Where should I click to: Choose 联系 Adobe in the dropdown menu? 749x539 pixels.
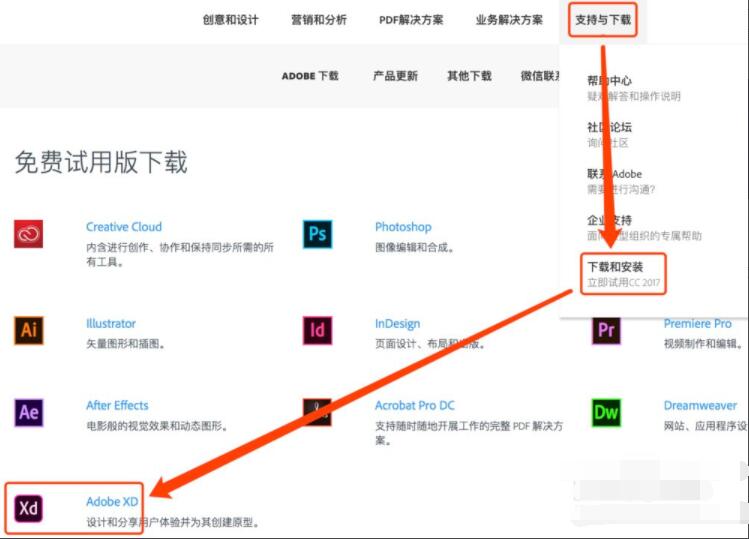click(615, 174)
